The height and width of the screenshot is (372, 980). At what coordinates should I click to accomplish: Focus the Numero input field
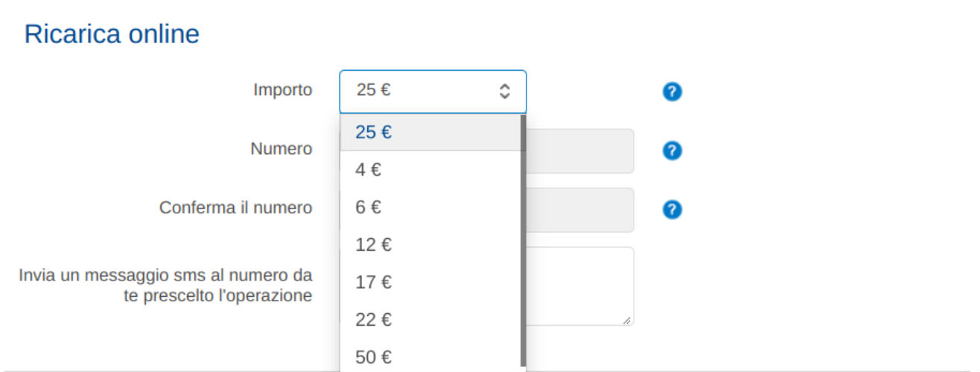580,151
